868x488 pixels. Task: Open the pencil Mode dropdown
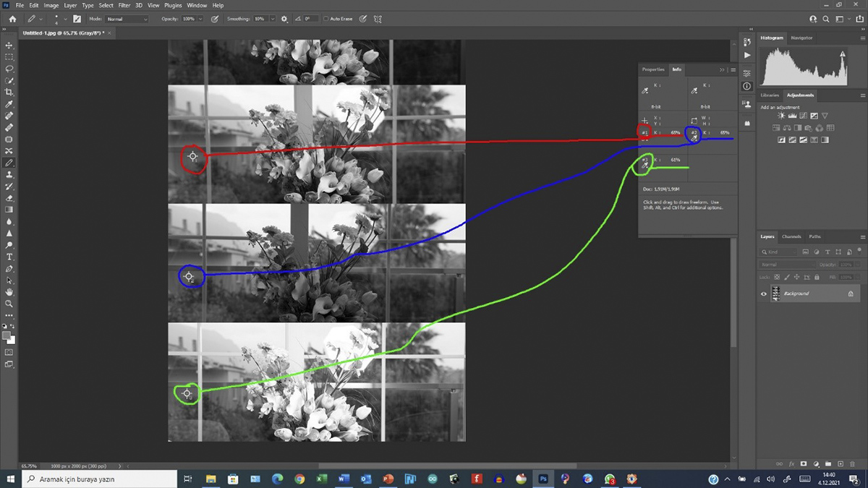point(127,19)
